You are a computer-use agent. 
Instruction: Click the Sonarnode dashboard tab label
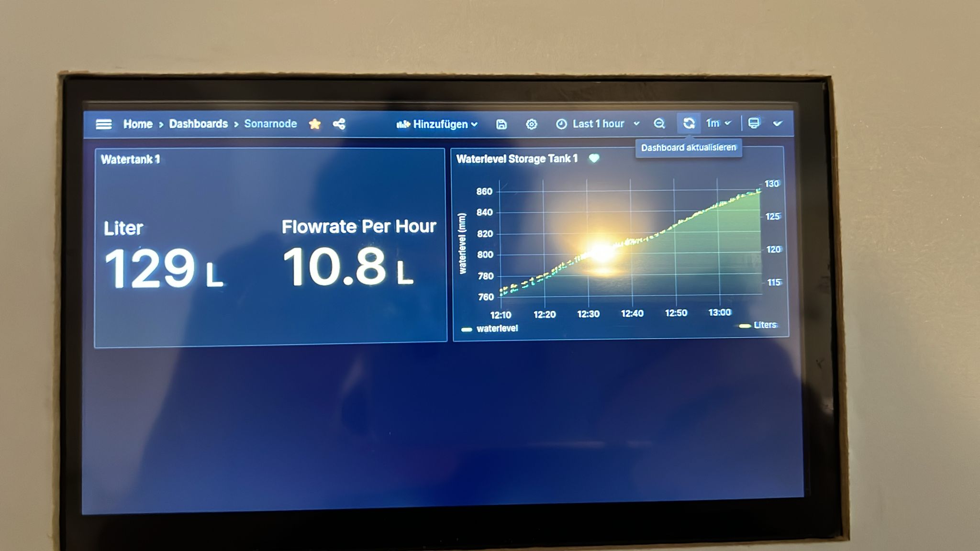(x=270, y=124)
